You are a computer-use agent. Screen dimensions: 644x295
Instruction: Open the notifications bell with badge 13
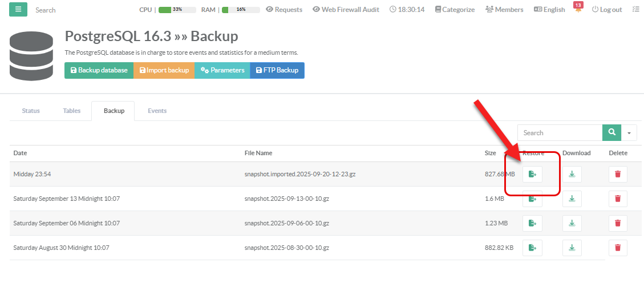[x=578, y=10]
